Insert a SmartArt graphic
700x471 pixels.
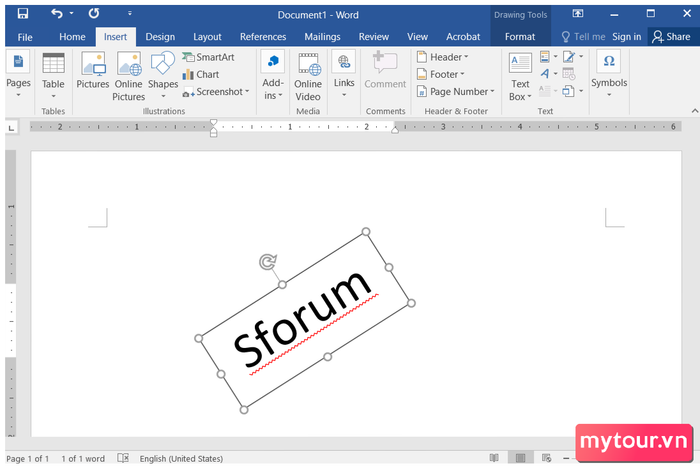click(x=208, y=57)
